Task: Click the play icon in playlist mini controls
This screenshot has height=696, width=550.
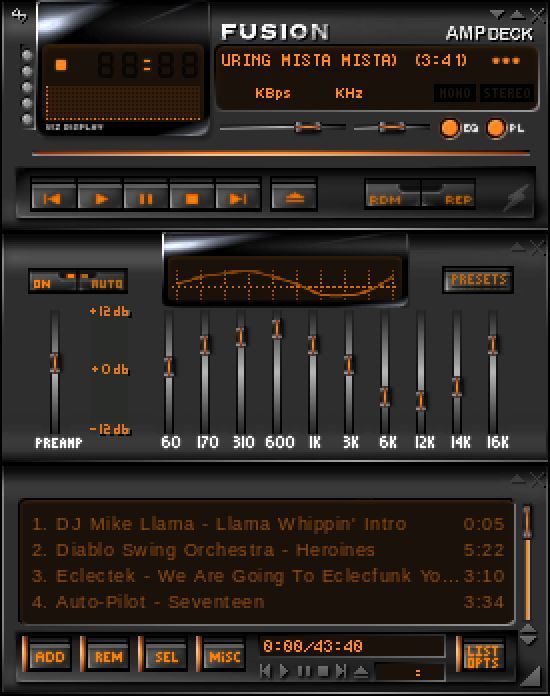Action: pos(284,671)
